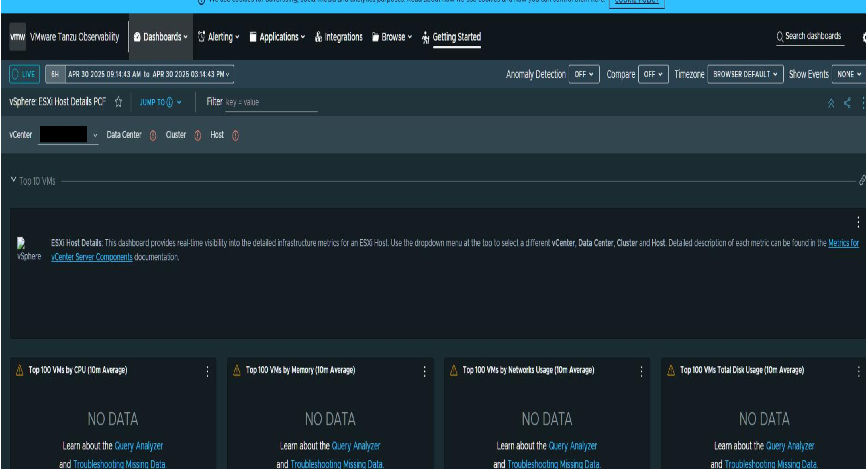Click the share dashboard icon
868x475 pixels.
click(x=847, y=103)
